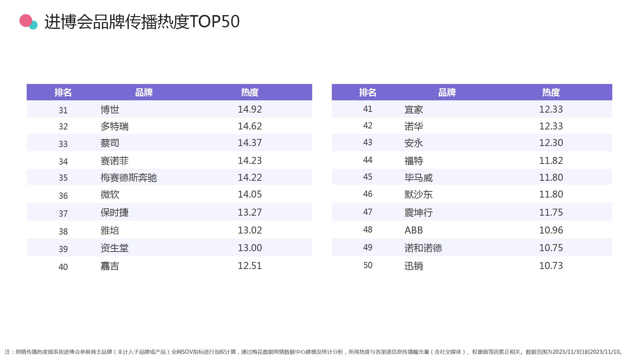The height and width of the screenshot is (362, 644).
Task: Select brand name 博世
Action: click(x=110, y=110)
